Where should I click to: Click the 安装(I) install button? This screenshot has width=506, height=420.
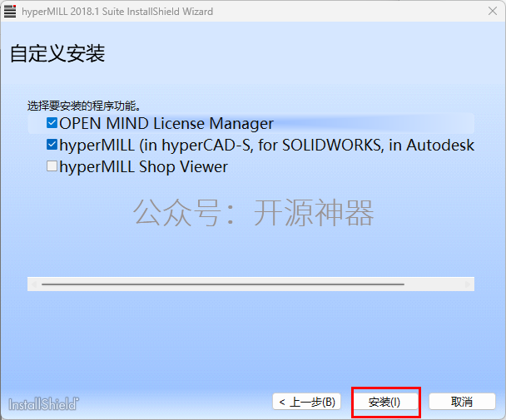pos(384,402)
